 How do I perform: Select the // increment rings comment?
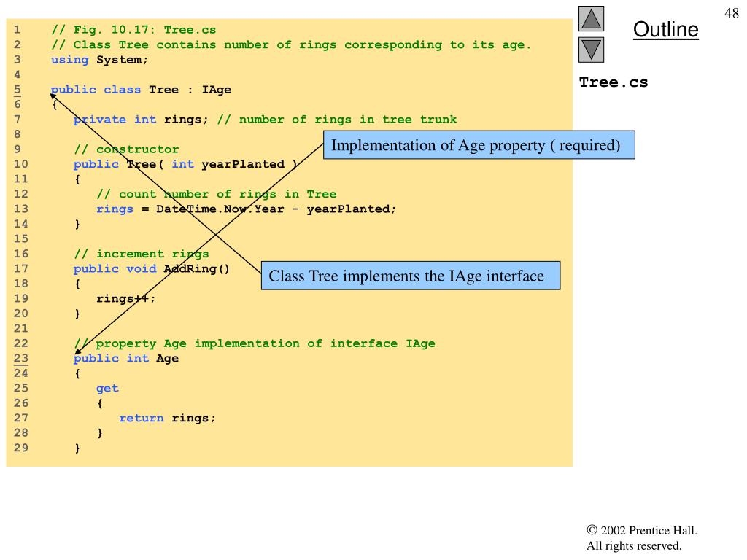[x=141, y=254]
